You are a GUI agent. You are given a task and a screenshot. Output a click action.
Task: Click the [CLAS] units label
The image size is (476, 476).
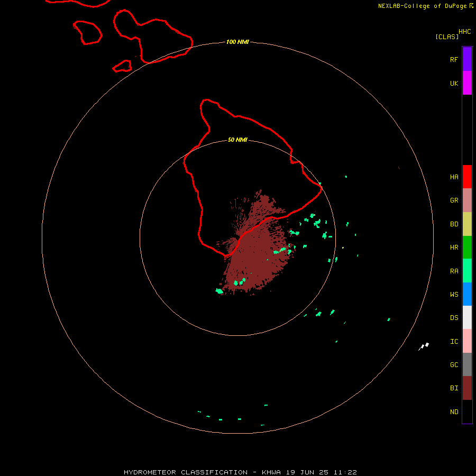coord(447,36)
